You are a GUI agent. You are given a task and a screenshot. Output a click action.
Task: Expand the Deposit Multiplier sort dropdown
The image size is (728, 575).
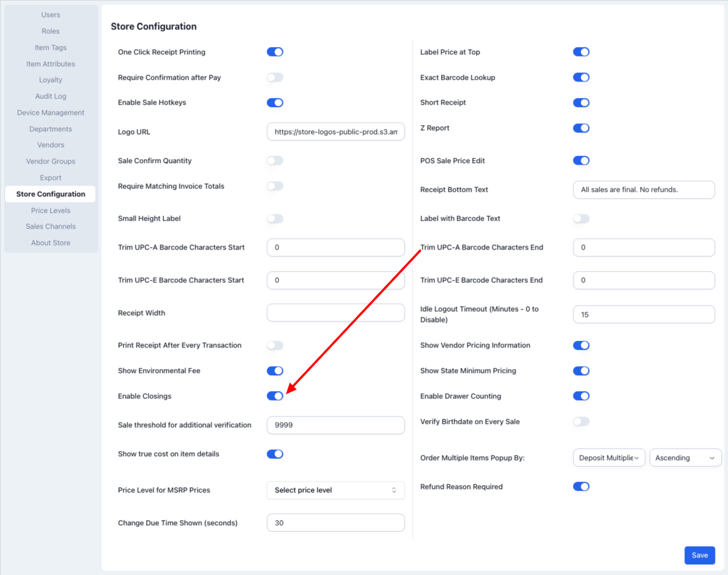click(x=609, y=458)
